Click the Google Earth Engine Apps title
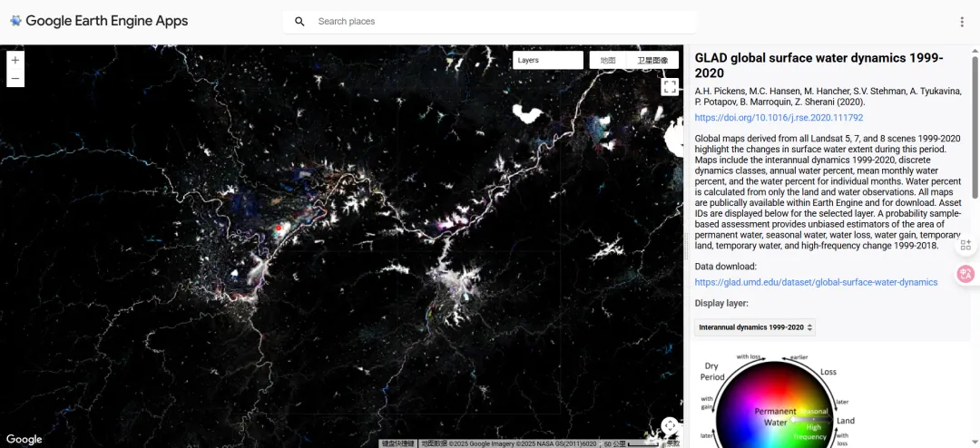The width and height of the screenshot is (980, 448). 107,21
